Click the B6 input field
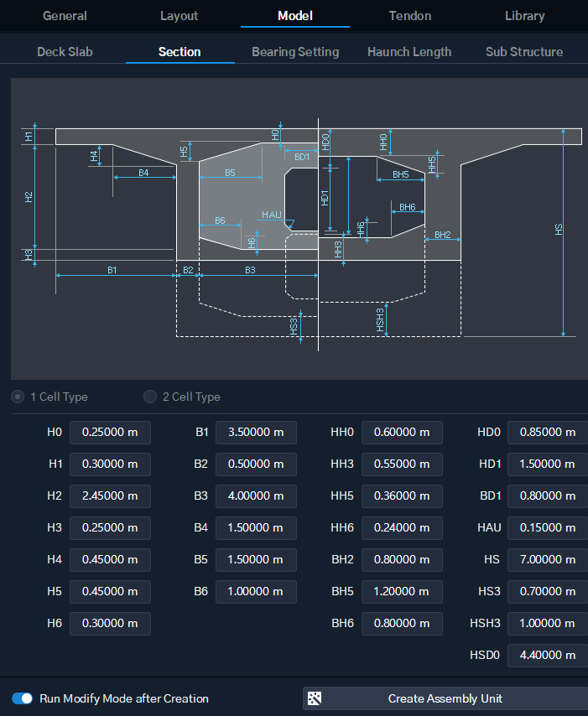The height and width of the screenshot is (716, 588). click(256, 592)
